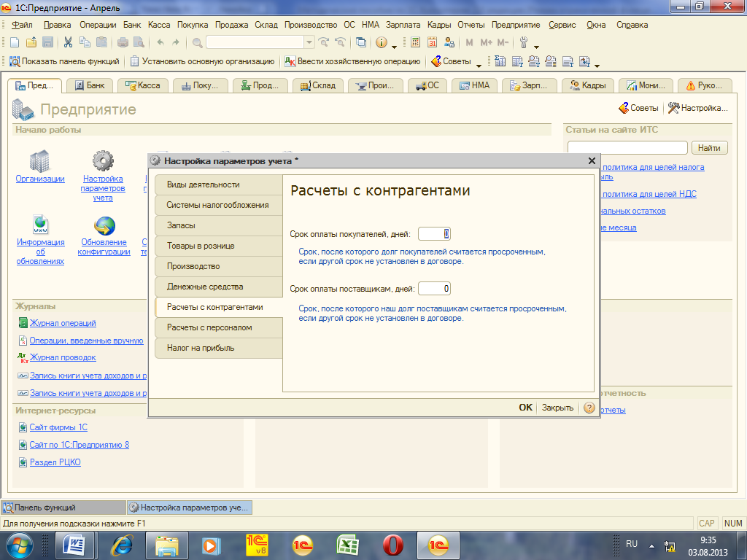Select Запасы settings section
747x560 pixels.
tap(219, 226)
